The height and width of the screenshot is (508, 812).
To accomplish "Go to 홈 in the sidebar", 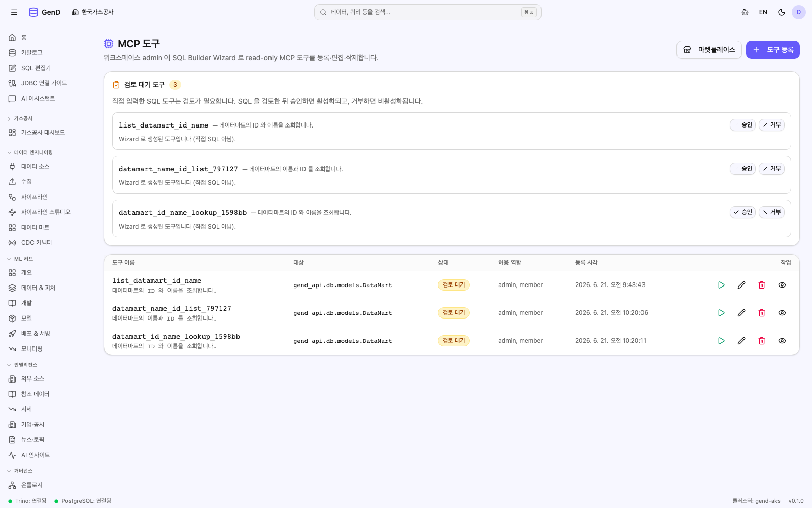I will [45, 38].
